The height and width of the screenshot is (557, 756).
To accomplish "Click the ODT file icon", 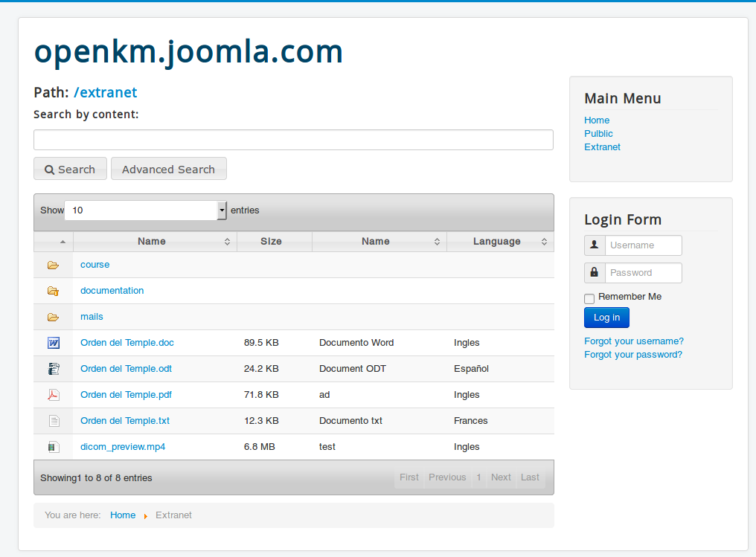I will [x=54, y=369].
